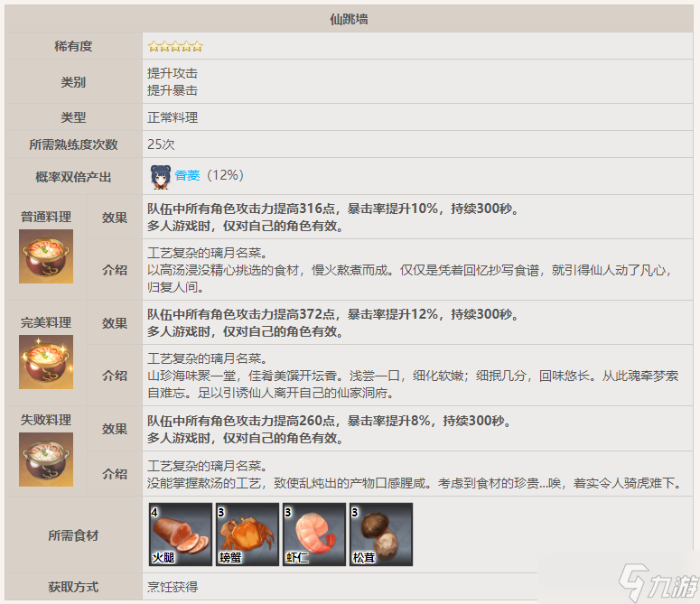Click the 失败料理 heading
Viewport: 700px width, 604px height.
[46, 420]
